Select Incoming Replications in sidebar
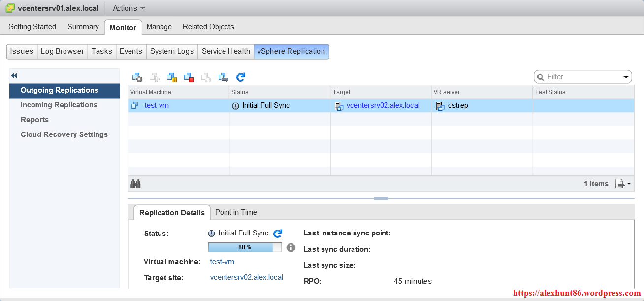Screen dimensions: 644x301 (59, 105)
